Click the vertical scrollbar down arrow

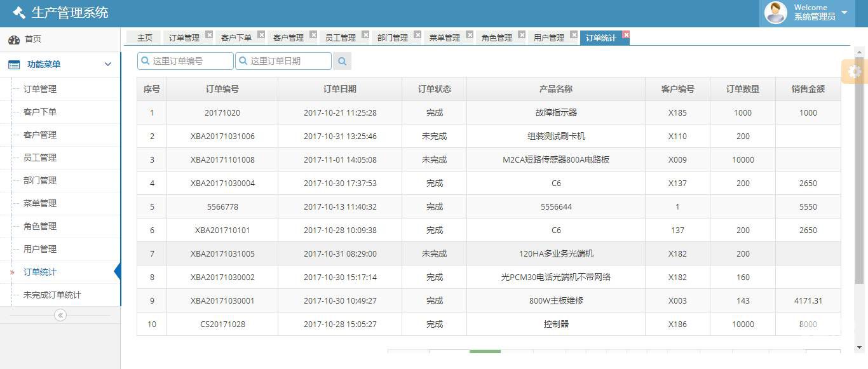859,347
